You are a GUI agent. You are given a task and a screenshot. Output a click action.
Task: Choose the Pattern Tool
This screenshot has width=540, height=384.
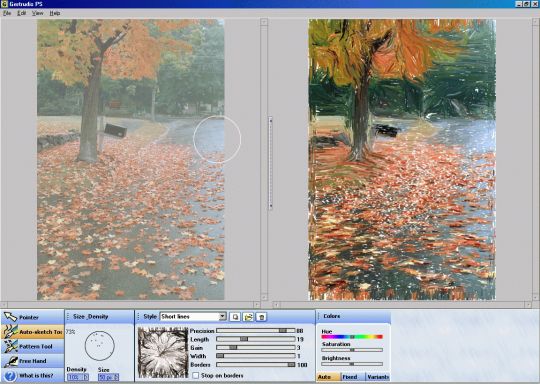(32, 346)
